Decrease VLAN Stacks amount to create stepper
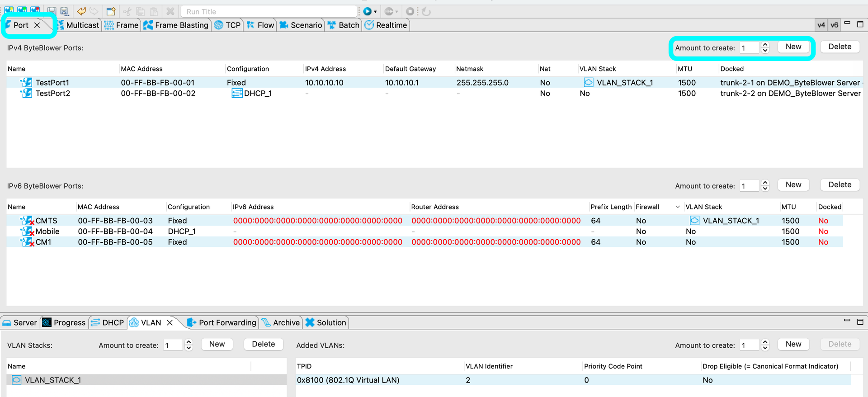Image resolution: width=868 pixels, height=397 pixels. click(189, 348)
